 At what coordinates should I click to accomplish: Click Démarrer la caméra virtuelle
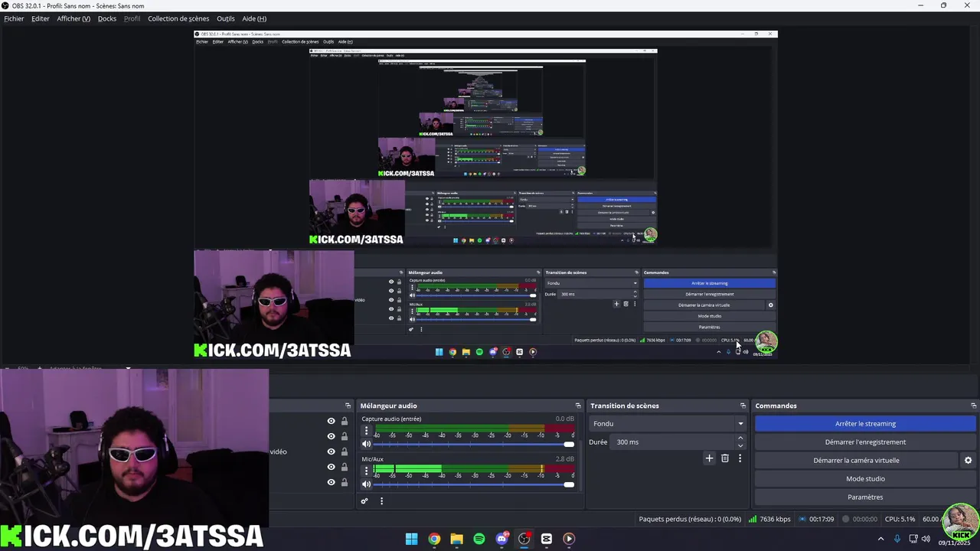click(856, 461)
